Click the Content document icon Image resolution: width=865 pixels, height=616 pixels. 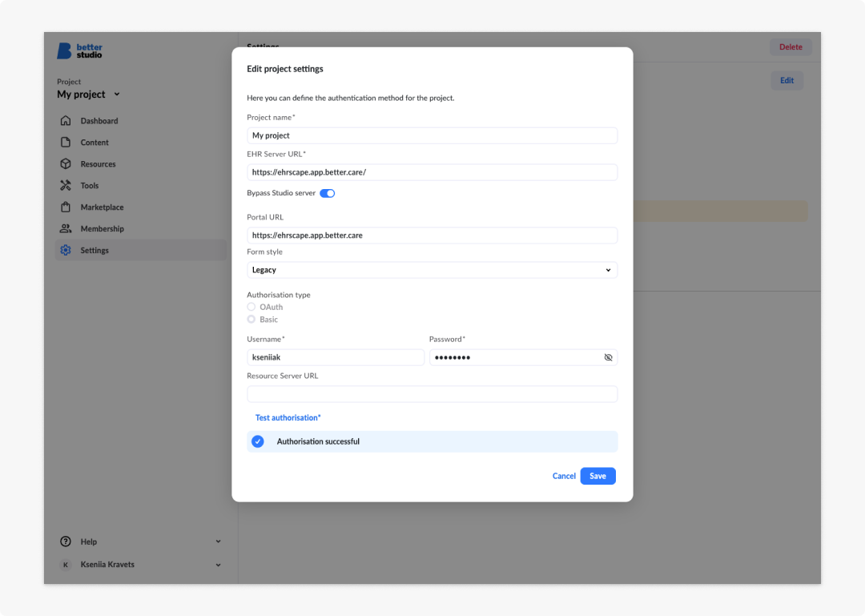point(66,142)
